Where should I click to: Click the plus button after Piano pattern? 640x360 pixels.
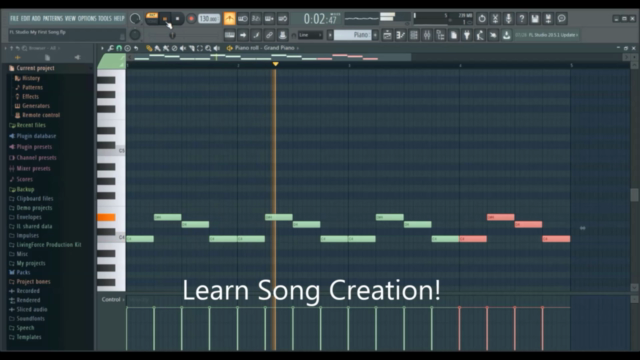point(375,35)
